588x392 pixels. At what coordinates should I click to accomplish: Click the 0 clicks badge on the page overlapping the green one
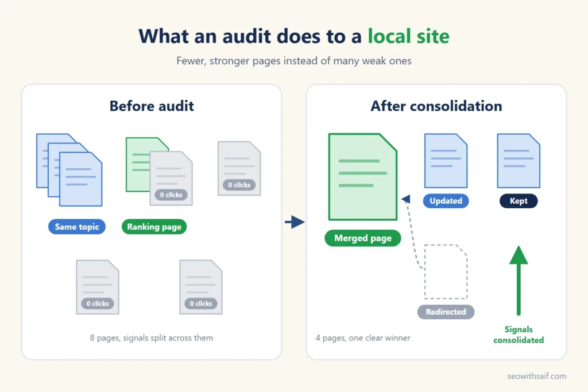(x=171, y=195)
